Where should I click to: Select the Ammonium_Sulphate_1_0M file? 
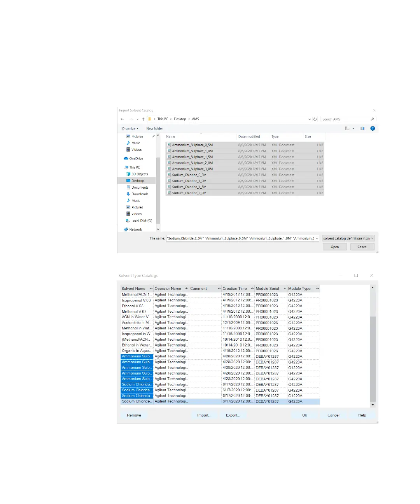pyautogui.click(x=245, y=151)
